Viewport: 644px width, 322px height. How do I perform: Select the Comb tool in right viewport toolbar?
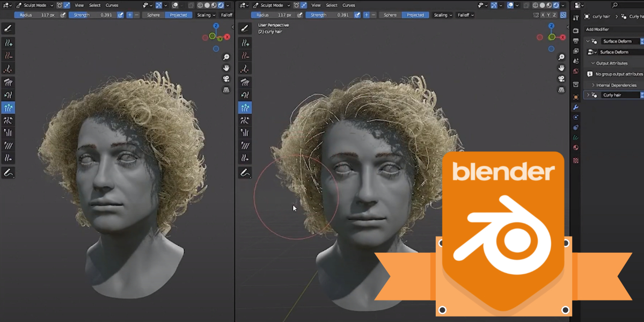[245, 83]
